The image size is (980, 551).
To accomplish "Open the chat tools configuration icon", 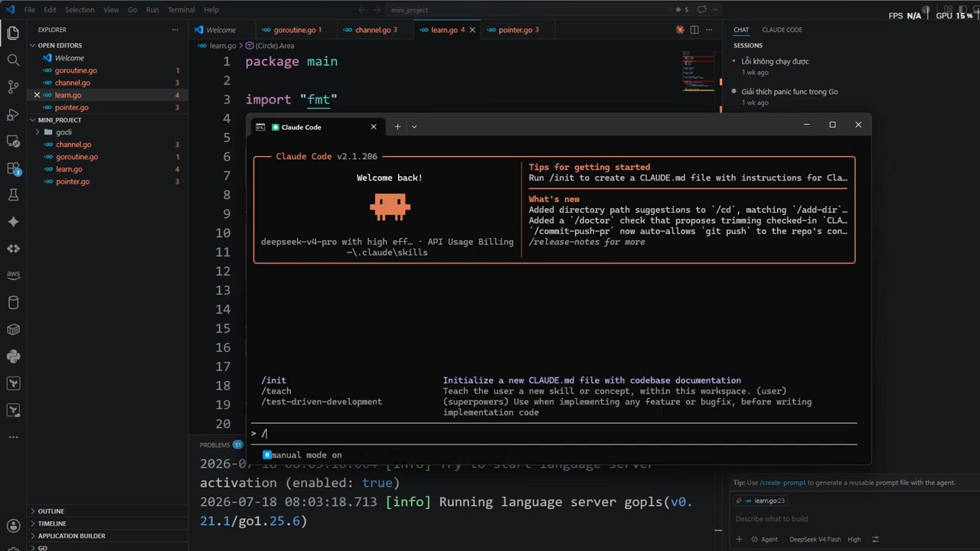I will tap(876, 539).
